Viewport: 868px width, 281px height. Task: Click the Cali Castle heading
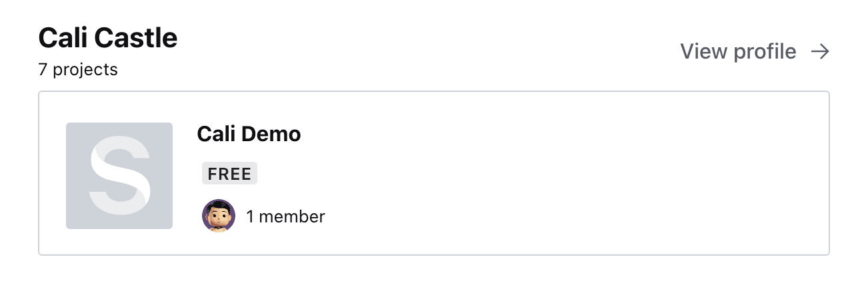click(x=108, y=38)
